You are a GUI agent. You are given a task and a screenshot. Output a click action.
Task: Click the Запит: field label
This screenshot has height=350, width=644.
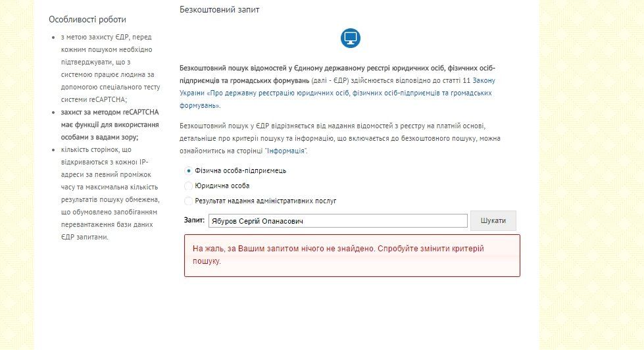tap(194, 220)
